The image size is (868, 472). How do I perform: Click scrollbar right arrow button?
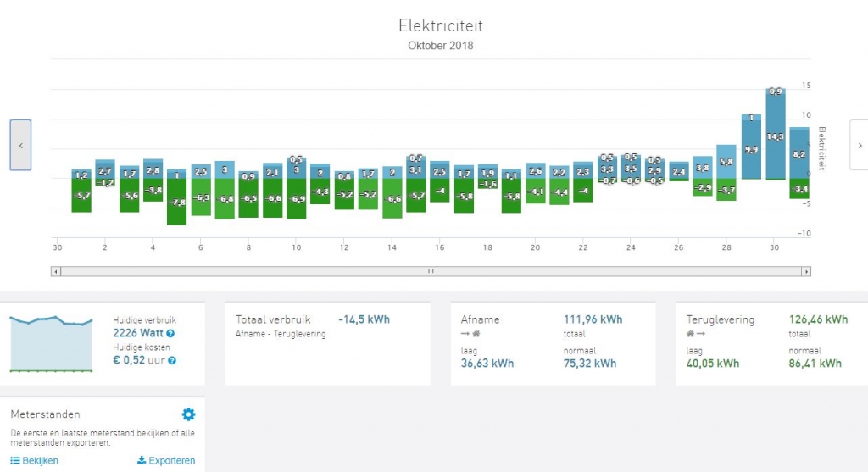click(x=806, y=271)
